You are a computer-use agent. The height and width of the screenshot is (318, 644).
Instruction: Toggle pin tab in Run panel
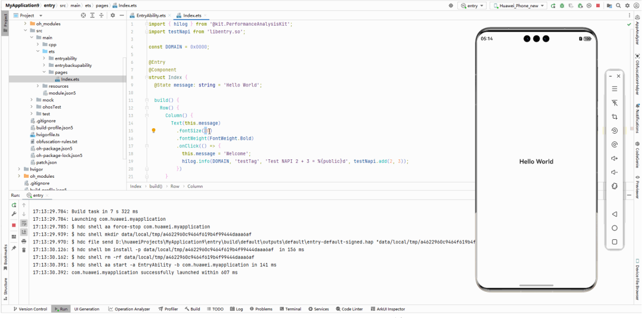coord(14,248)
